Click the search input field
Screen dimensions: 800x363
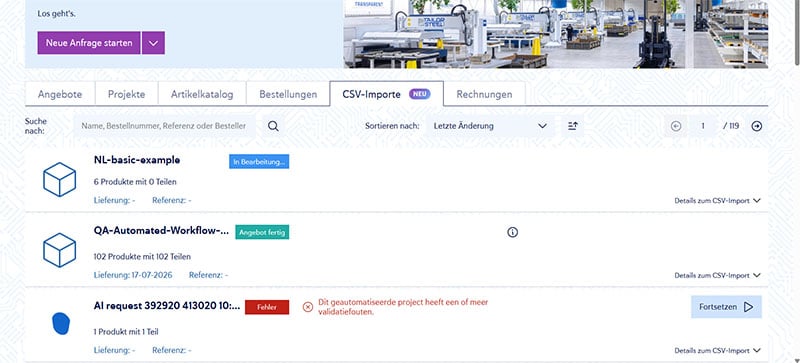click(164, 126)
